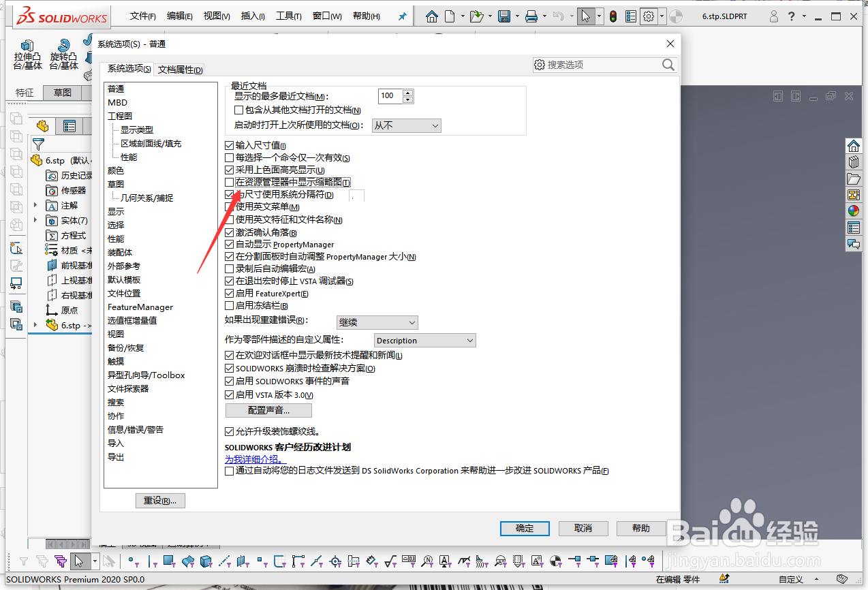Select 工程图 in options category list

[120, 116]
